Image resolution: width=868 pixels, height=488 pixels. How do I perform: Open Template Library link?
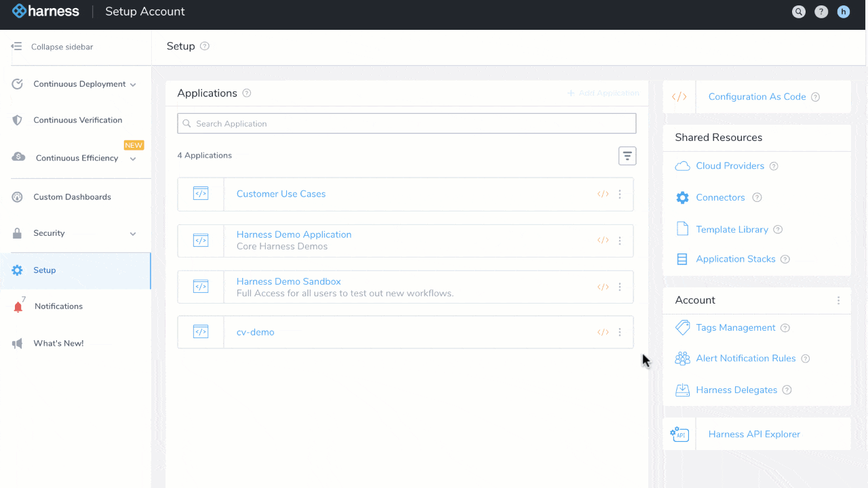click(x=732, y=230)
